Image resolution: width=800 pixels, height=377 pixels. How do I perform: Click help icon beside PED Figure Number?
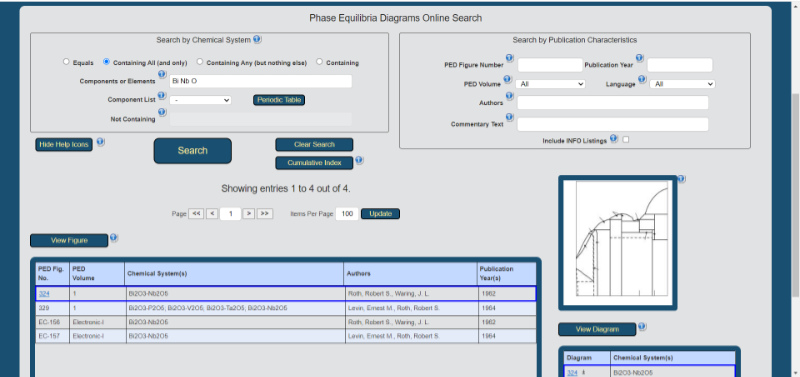coord(509,58)
